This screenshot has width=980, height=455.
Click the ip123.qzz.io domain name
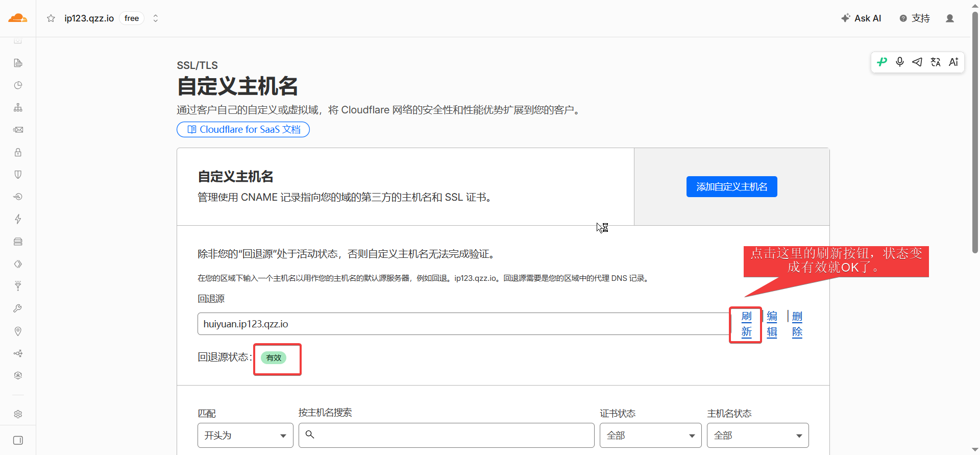89,18
